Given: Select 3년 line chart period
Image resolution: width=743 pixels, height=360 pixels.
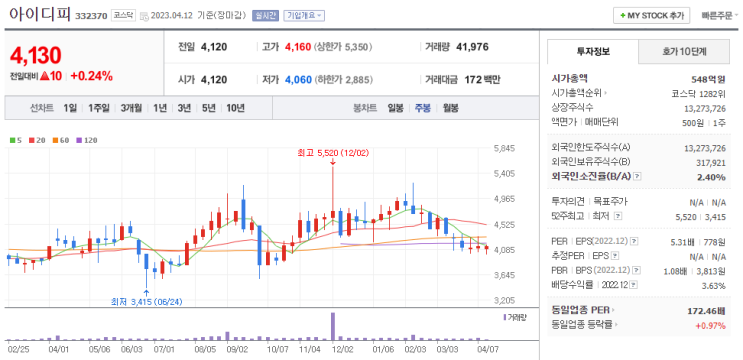Looking at the screenshot, I should (x=184, y=108).
